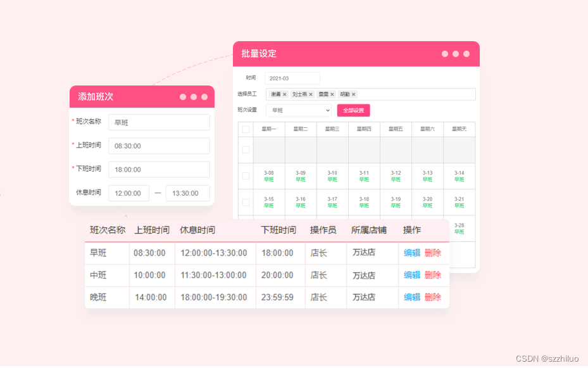Tick the checkbox for week 3-08
588x368 pixels.
pyautogui.click(x=246, y=176)
